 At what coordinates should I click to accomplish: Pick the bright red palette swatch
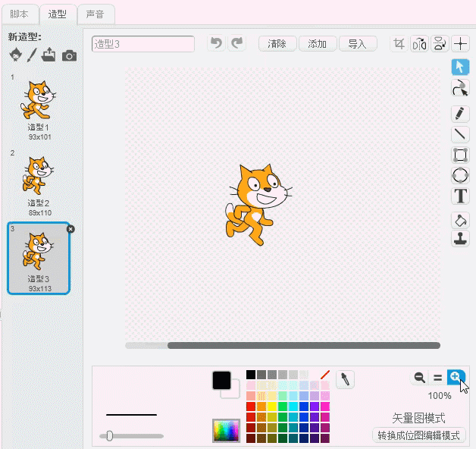coord(251,407)
